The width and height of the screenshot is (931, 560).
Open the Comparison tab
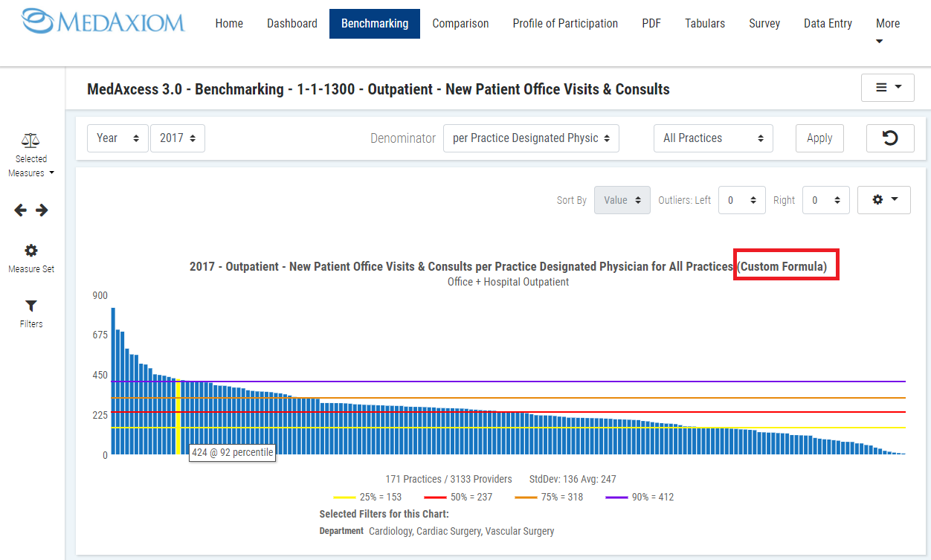pyautogui.click(x=460, y=24)
